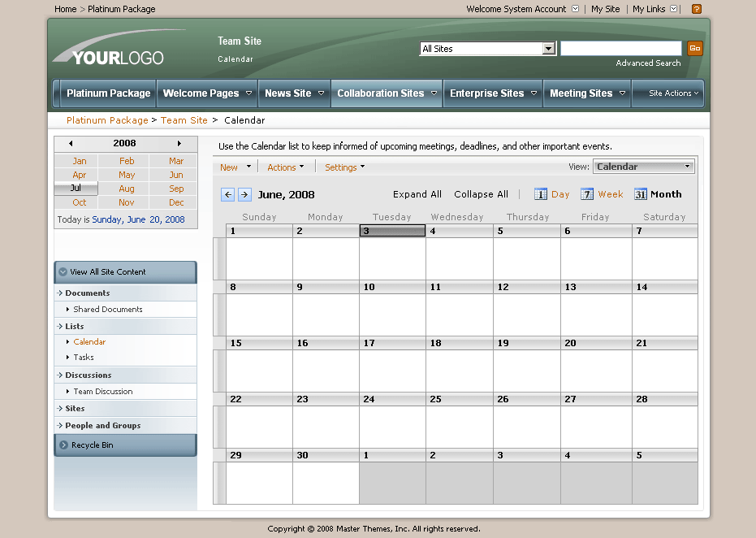Go to previous month with left arrow

click(228, 194)
